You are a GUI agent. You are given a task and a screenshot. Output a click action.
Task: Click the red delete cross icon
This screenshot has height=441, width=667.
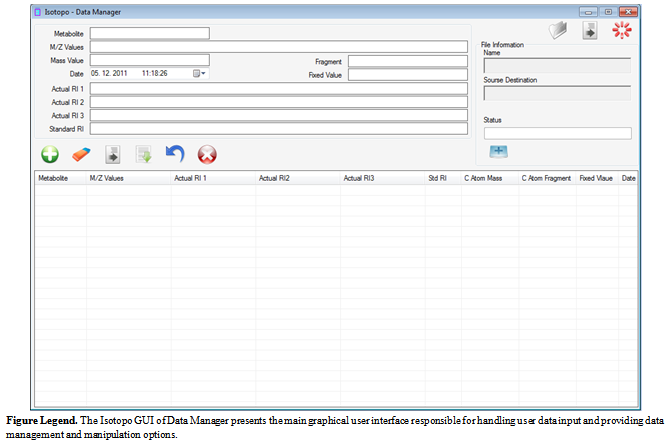[x=207, y=154]
